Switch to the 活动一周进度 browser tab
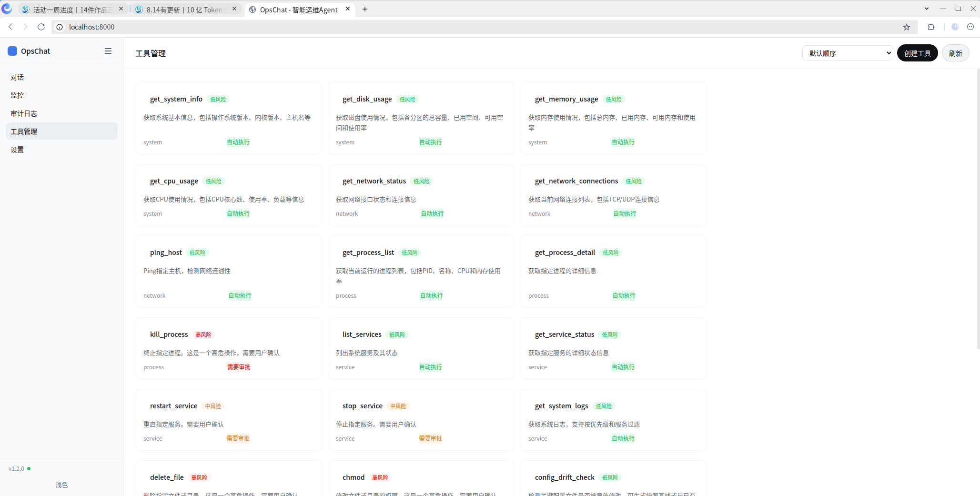Viewport: 980px width, 496px height. point(71,10)
